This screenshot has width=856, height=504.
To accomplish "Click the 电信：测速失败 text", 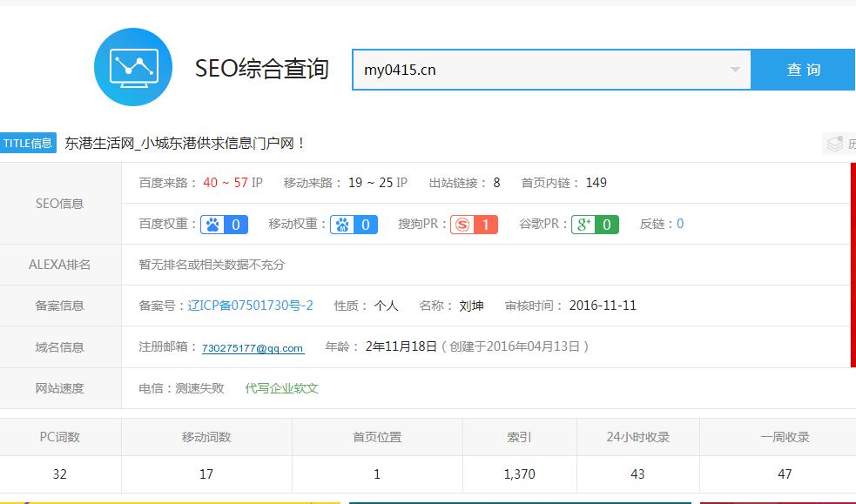I will click(181, 388).
